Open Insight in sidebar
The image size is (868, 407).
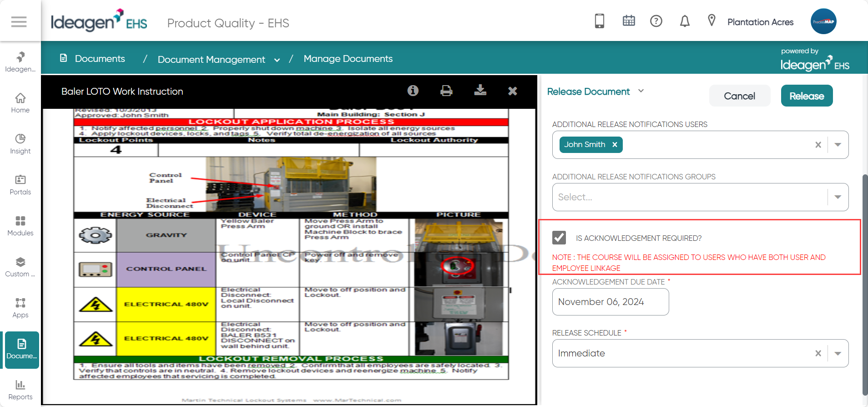(20, 144)
